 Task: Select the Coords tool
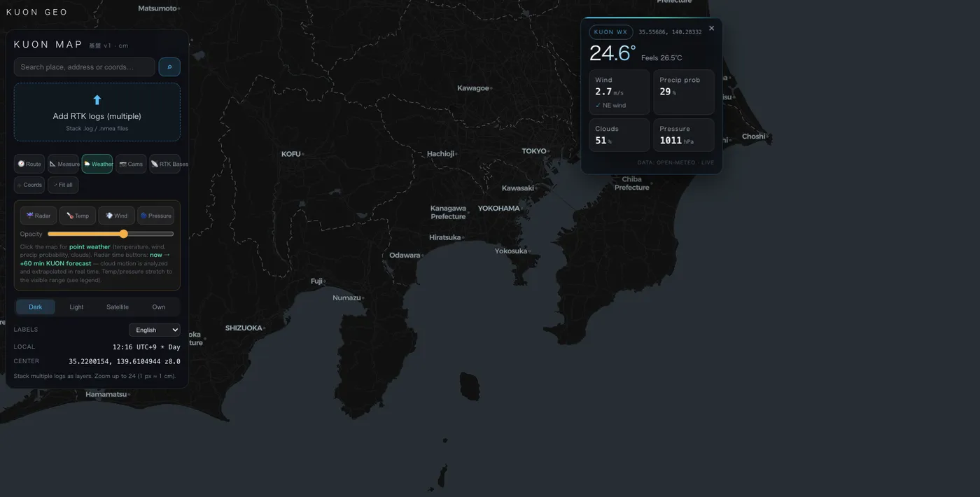coord(29,185)
